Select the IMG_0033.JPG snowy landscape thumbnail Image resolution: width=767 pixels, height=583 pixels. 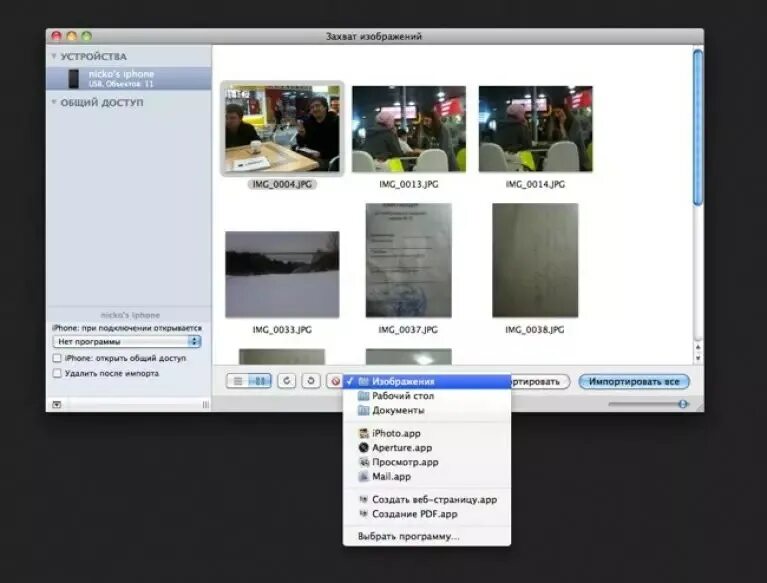click(282, 274)
